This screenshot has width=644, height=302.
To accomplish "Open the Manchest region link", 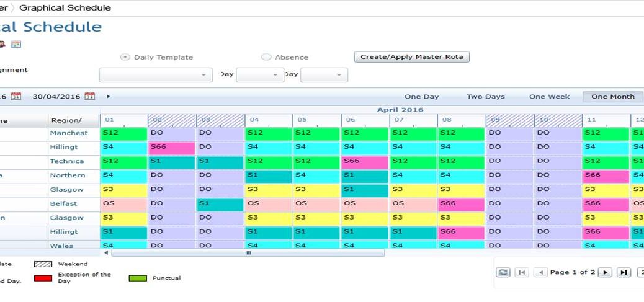I will coord(68,133).
